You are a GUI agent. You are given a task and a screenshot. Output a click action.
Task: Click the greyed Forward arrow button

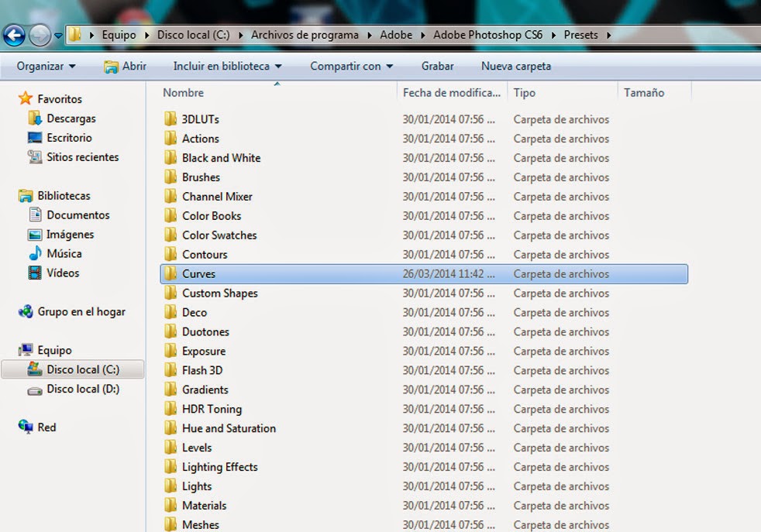coord(40,35)
